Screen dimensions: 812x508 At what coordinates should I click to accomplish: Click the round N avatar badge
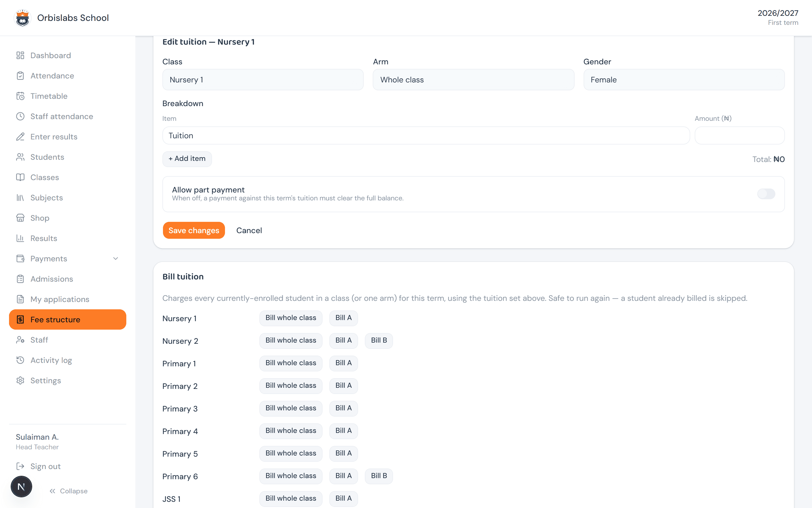click(21, 486)
